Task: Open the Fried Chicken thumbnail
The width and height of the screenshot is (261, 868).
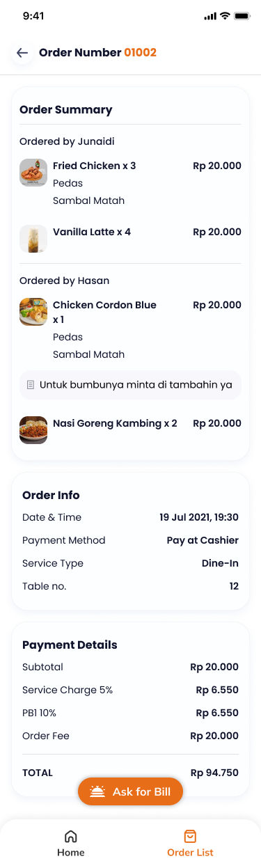Action: [x=33, y=173]
